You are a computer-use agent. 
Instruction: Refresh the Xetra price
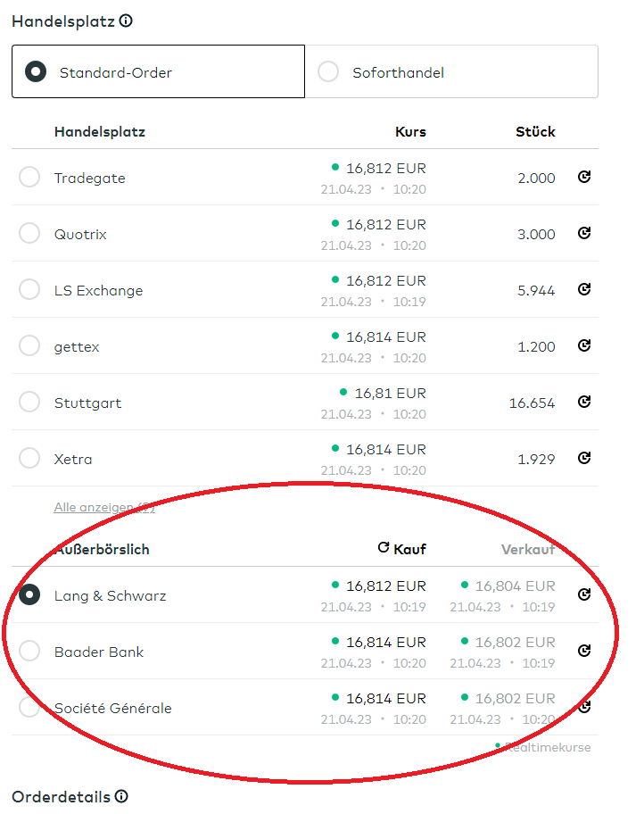pyautogui.click(x=584, y=459)
